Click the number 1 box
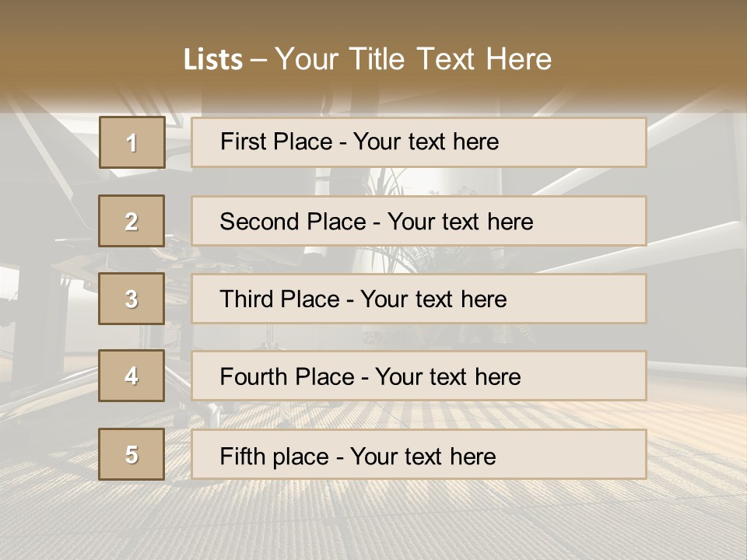The height and width of the screenshot is (560, 747). click(x=132, y=142)
